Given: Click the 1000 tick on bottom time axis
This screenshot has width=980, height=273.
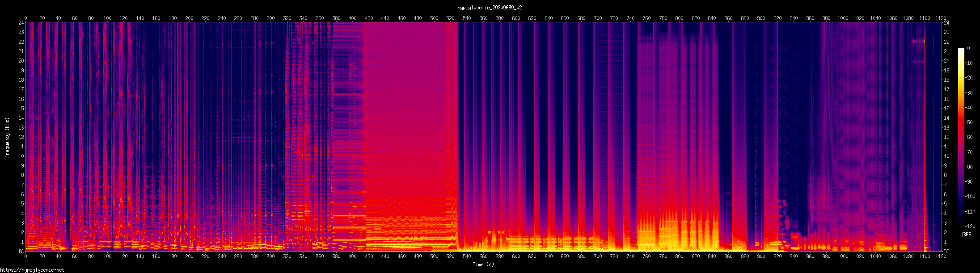Looking at the screenshot, I should tap(842, 256).
